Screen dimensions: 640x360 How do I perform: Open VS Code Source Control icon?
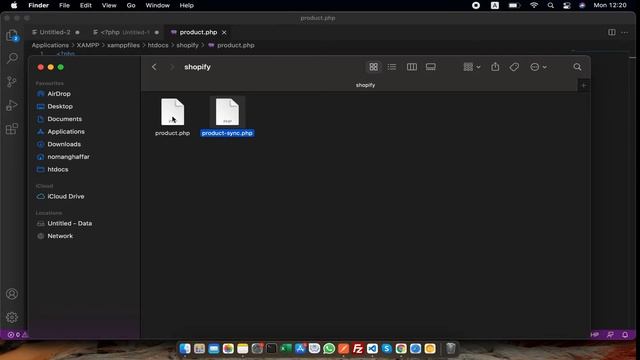[12, 82]
